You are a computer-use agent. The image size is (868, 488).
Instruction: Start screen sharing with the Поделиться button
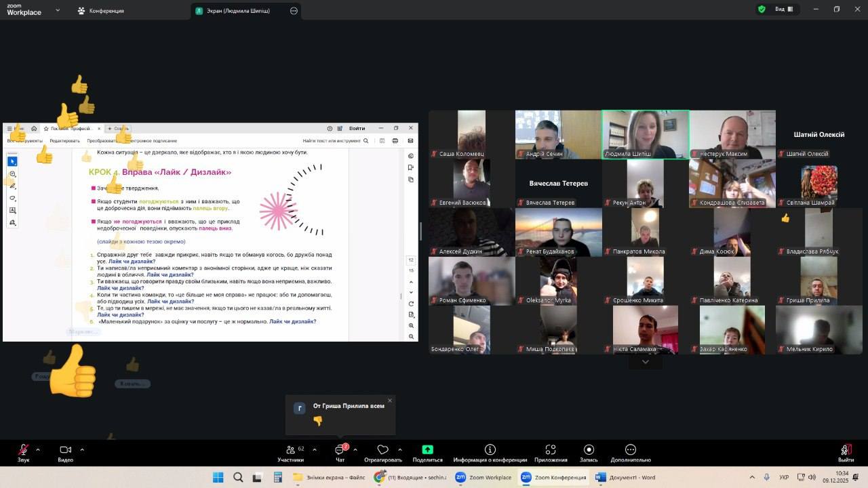(427, 453)
